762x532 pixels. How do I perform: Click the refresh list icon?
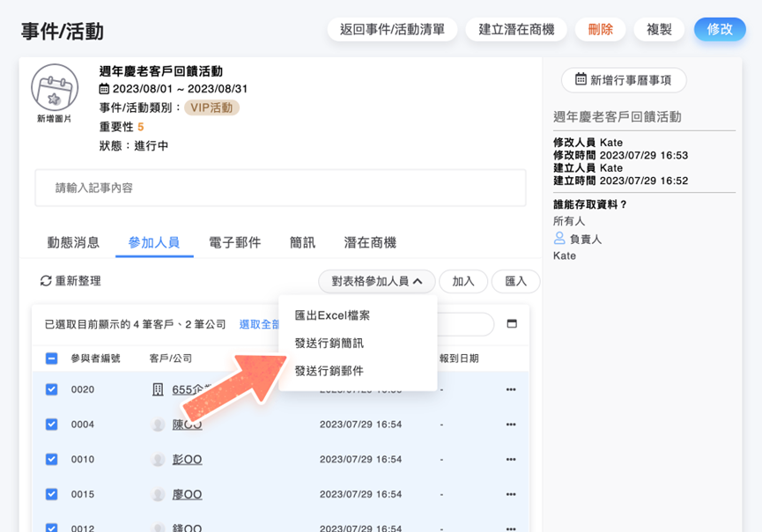click(46, 281)
